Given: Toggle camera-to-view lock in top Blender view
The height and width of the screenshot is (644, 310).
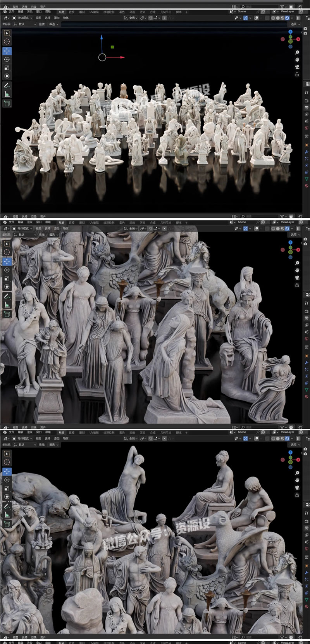Looking at the screenshot, I should point(297,74).
